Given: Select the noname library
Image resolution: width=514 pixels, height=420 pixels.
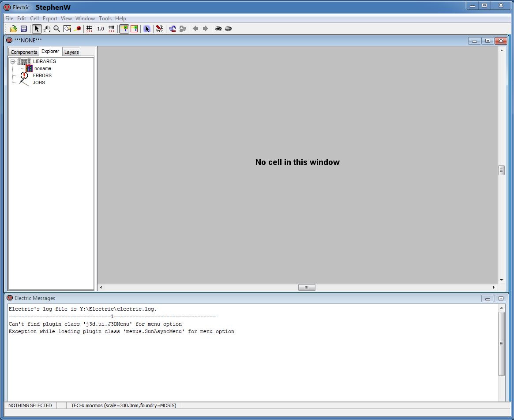Looking at the screenshot, I should [43, 68].
